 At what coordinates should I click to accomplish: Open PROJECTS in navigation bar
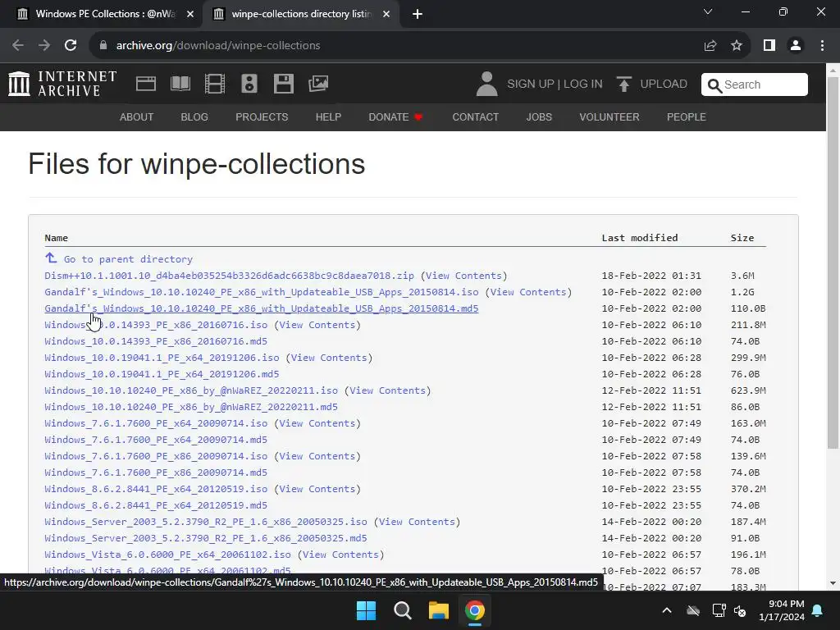point(262,116)
